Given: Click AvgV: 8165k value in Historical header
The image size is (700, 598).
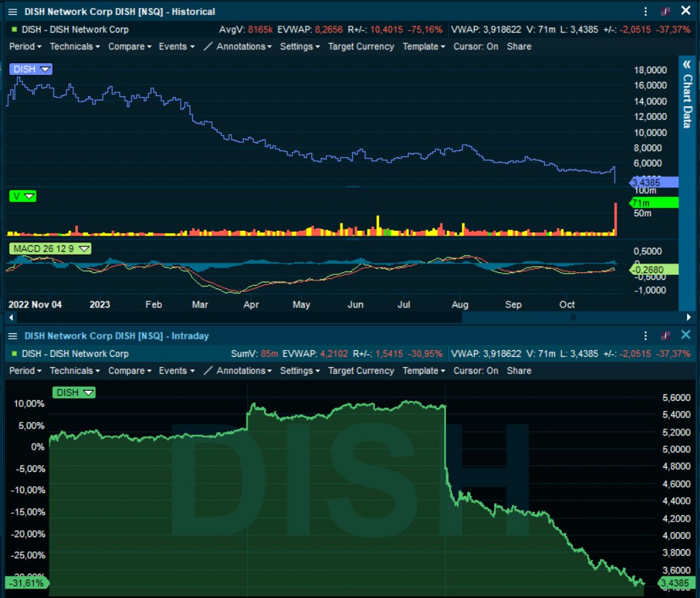Looking at the screenshot, I should (x=246, y=30).
